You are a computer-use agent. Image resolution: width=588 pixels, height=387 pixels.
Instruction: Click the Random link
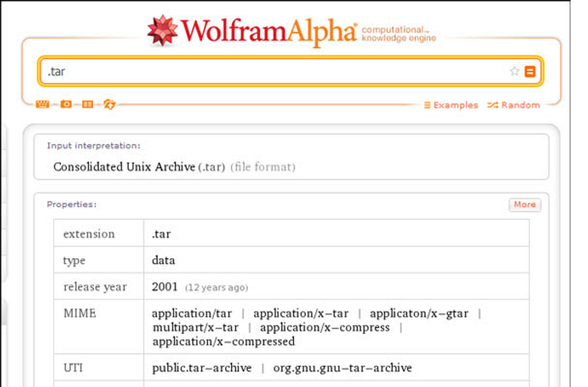514,105
